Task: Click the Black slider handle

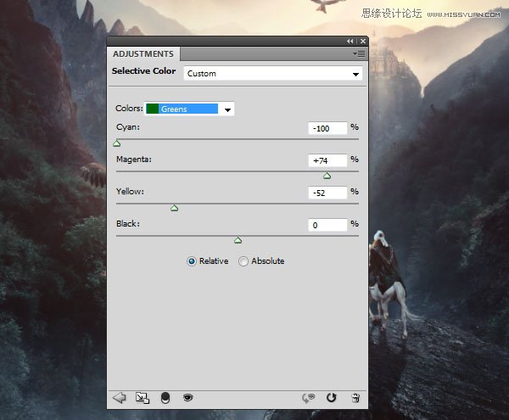Action: [238, 240]
